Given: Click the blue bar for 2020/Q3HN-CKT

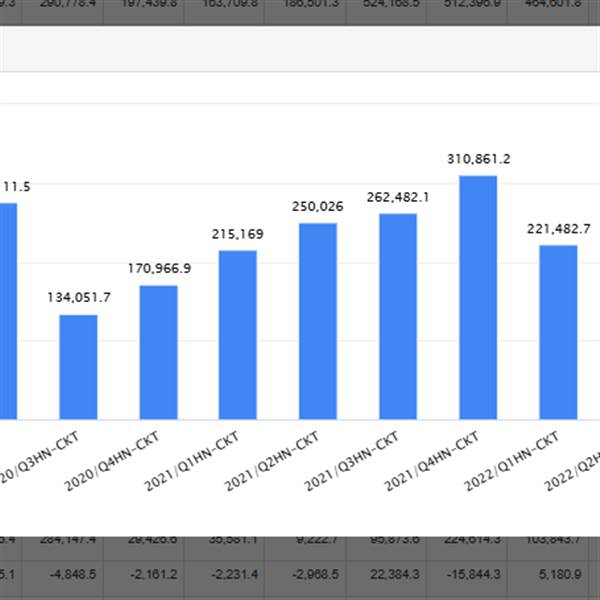Looking at the screenshot, I should [78, 367].
